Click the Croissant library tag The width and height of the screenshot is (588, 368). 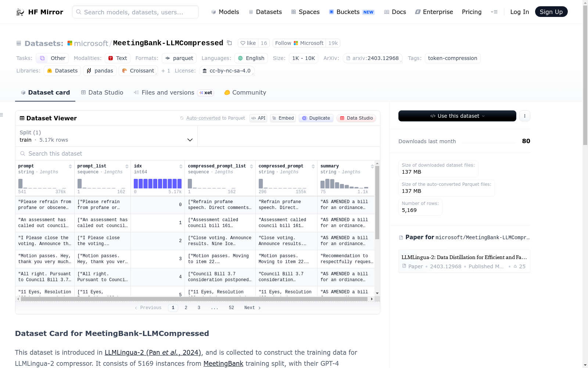click(x=138, y=71)
